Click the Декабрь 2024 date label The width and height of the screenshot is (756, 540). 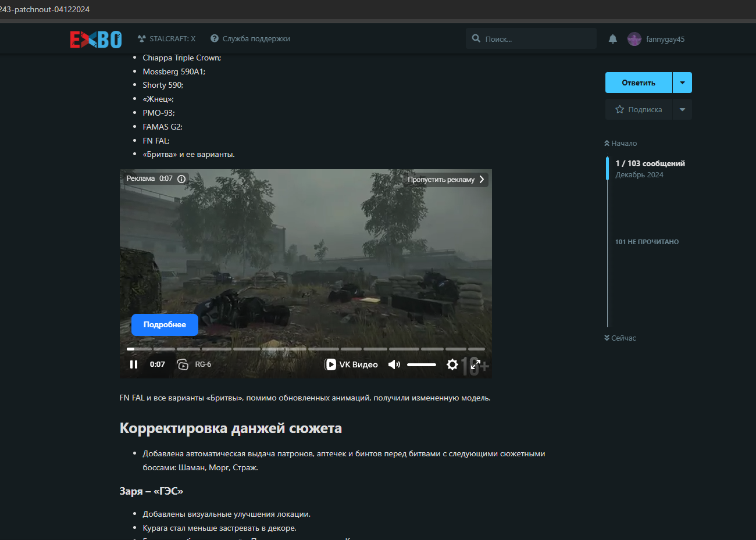[640, 175]
